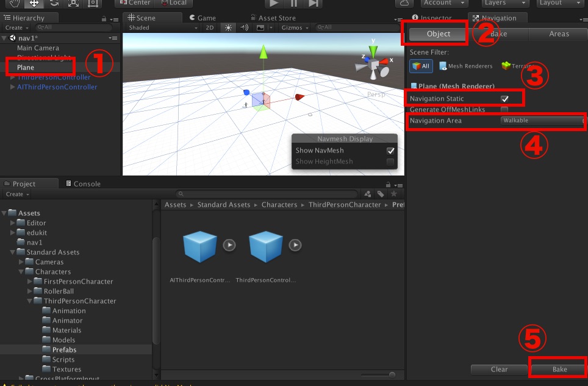Open the Asset Store tab

(x=273, y=18)
